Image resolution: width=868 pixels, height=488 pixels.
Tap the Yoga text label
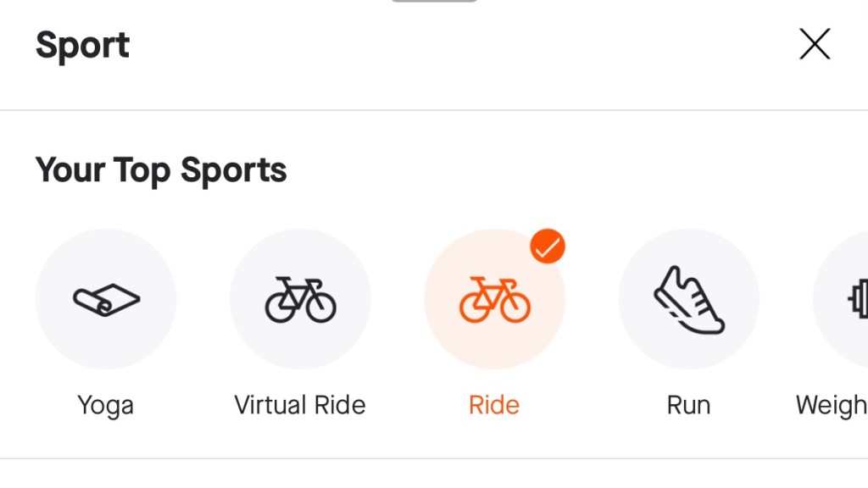(106, 405)
